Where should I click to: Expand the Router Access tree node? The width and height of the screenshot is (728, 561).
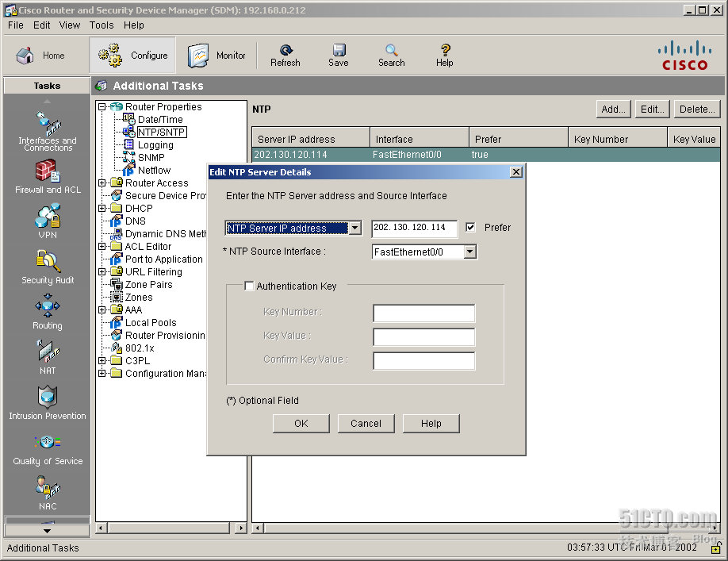pos(102,183)
